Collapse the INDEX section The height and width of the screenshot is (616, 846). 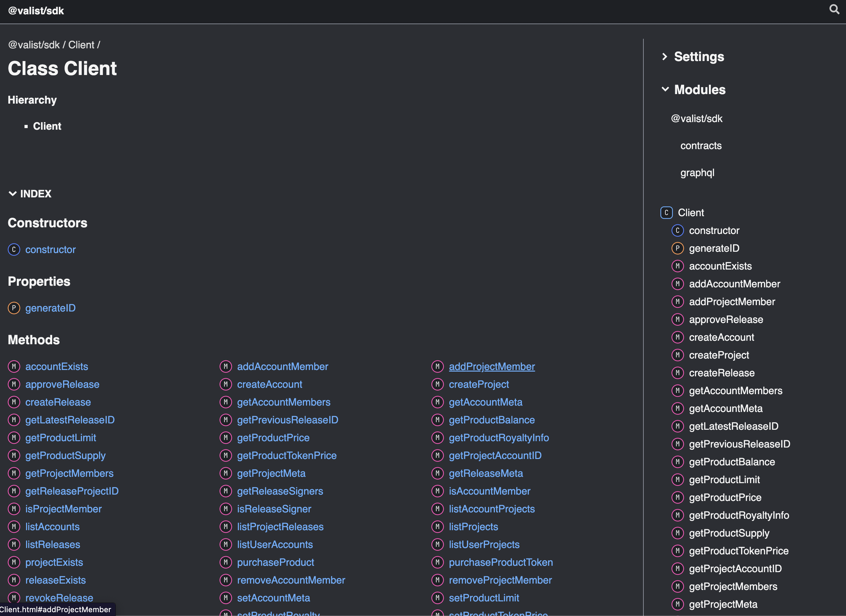coord(30,194)
